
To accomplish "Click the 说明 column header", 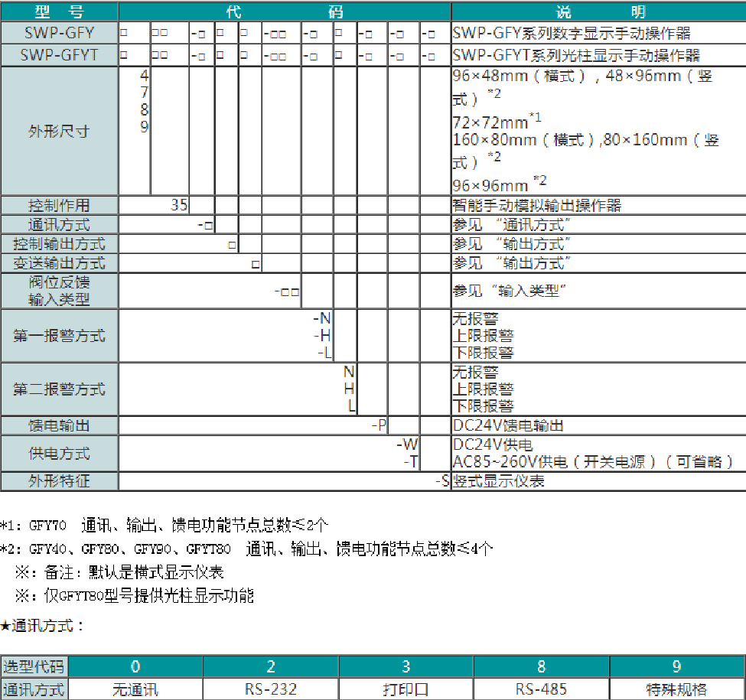I will coord(598,11).
